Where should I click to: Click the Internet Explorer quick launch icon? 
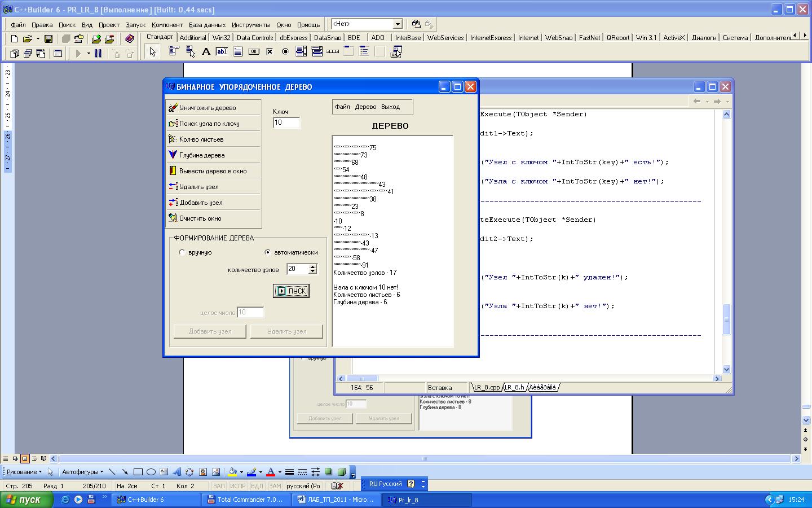[65, 500]
